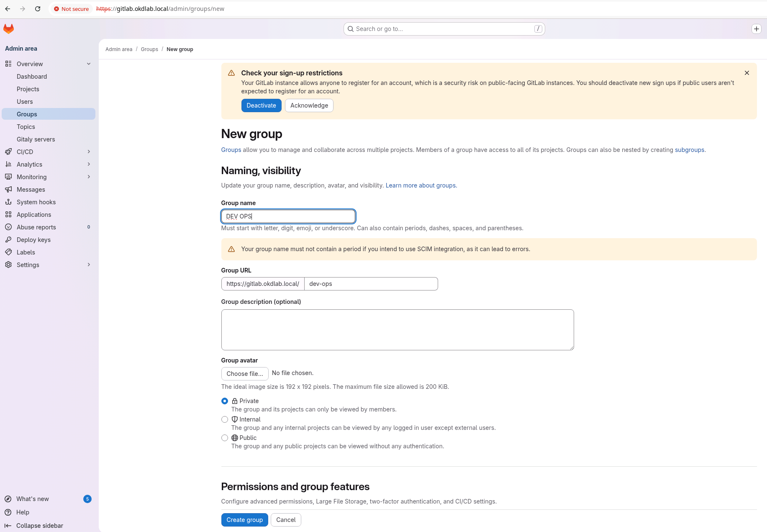Select the Internal visibility option

(225, 419)
